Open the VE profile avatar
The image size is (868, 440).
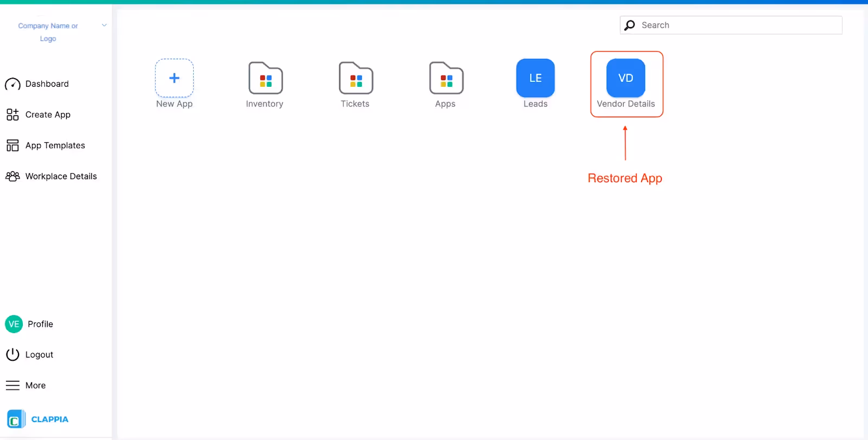(14, 324)
